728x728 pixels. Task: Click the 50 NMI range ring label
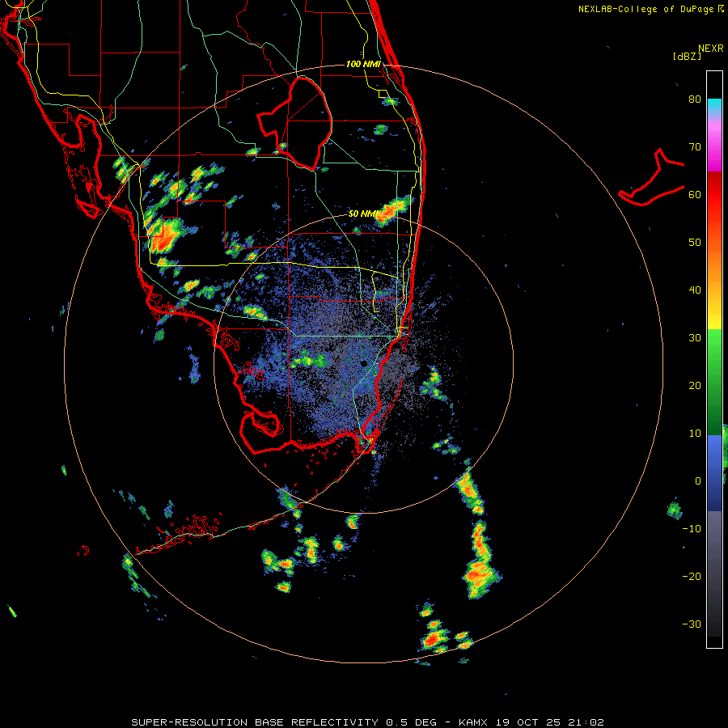(x=363, y=214)
